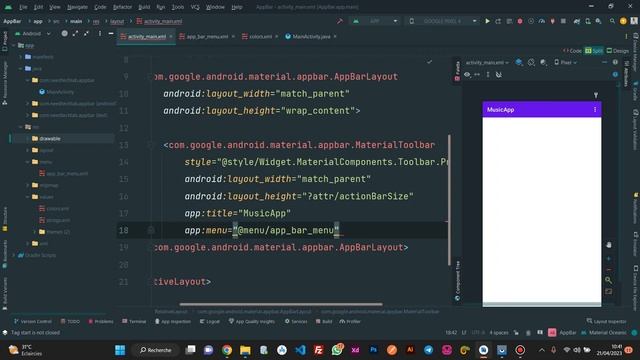Close the activity_main.xml editor tab

click(x=171, y=36)
